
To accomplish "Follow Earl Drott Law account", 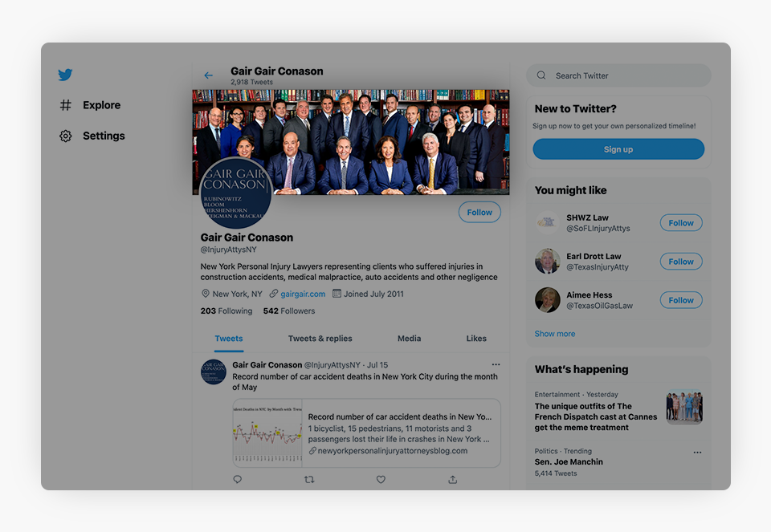I will click(681, 262).
